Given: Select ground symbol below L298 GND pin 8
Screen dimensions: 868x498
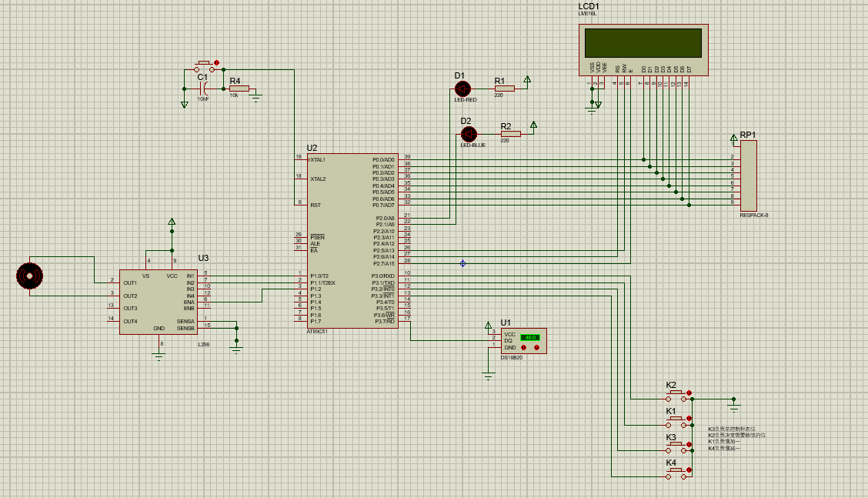Looking at the screenshot, I should [159, 356].
